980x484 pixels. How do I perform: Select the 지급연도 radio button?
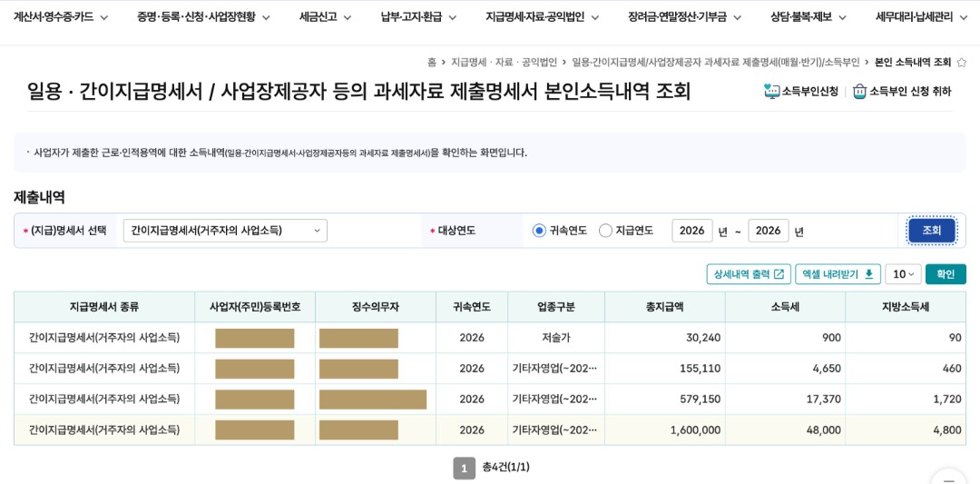click(605, 231)
